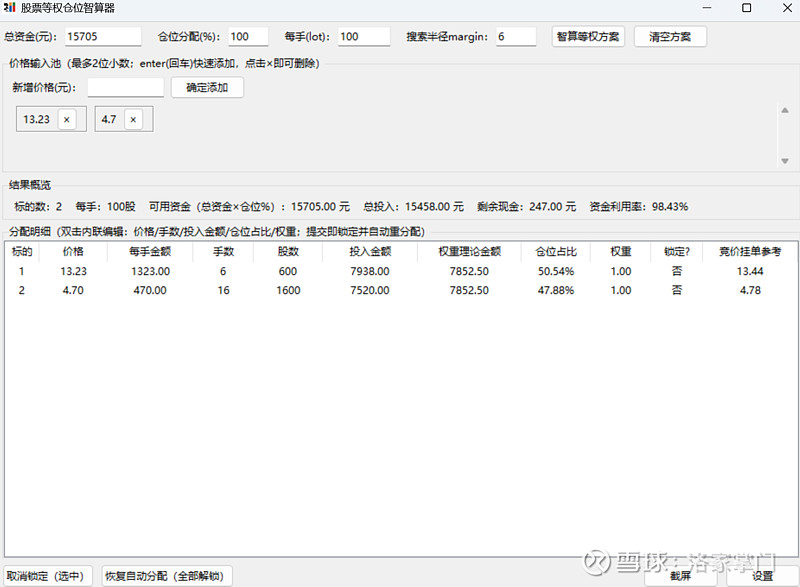
Task: Focus the 新增价格 input field
Action: (x=126, y=87)
